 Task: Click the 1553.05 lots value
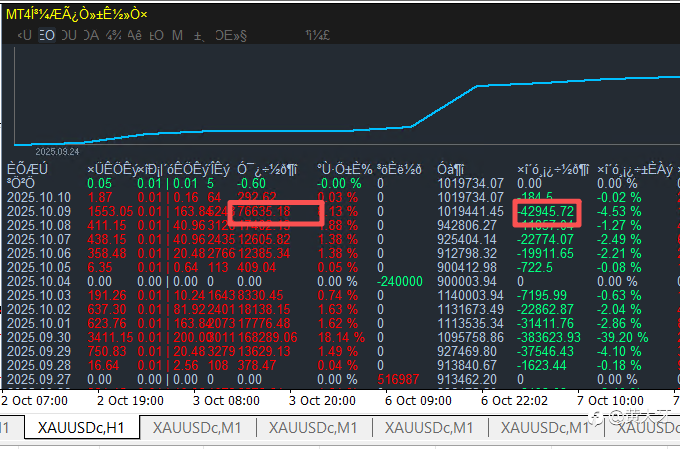pos(110,211)
